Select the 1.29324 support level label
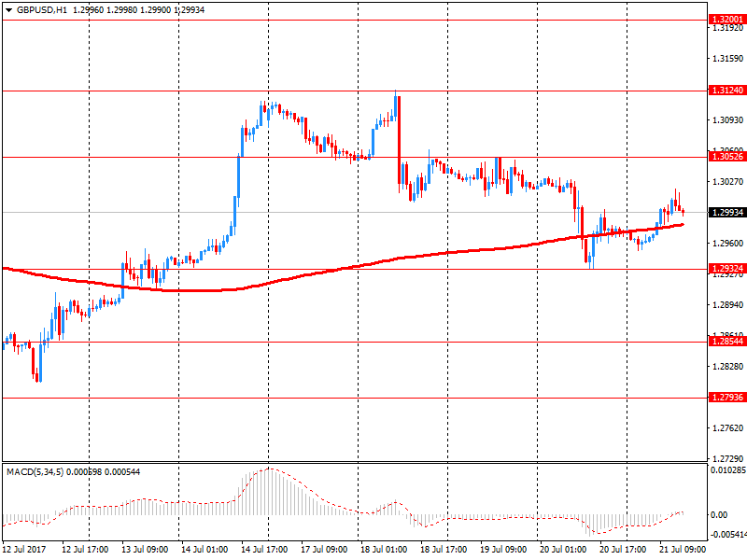Image resolution: width=747 pixels, height=560 pixels. point(727,269)
